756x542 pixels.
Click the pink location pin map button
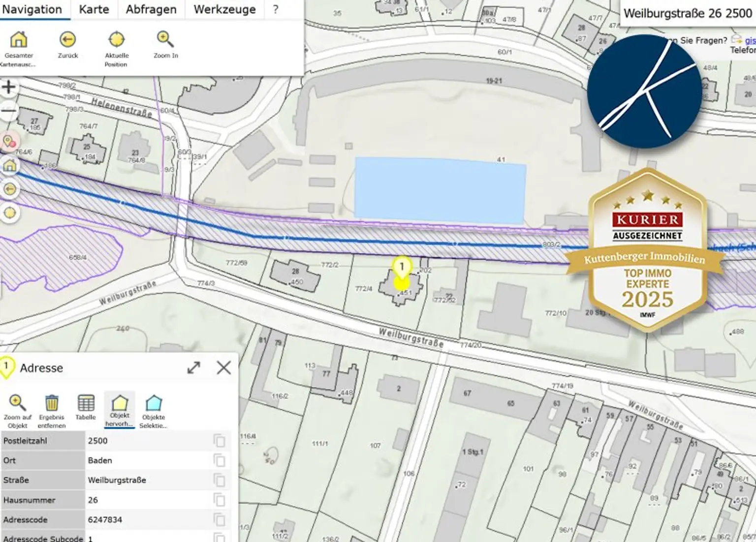click(9, 142)
